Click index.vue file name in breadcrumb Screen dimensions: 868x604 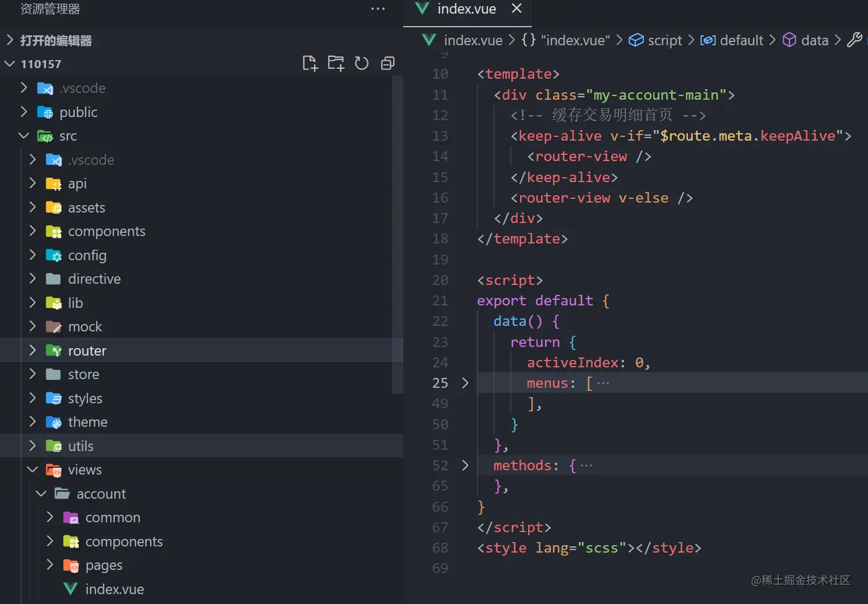[473, 40]
